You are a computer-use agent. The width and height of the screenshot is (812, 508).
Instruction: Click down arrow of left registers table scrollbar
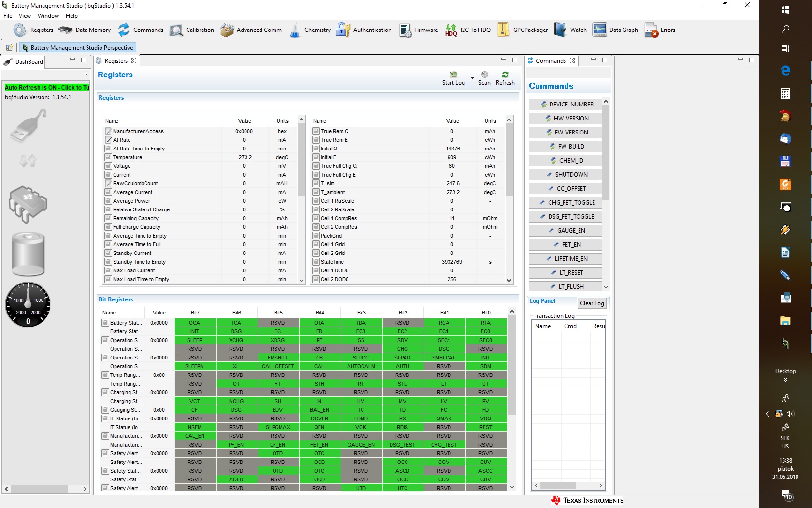point(301,280)
